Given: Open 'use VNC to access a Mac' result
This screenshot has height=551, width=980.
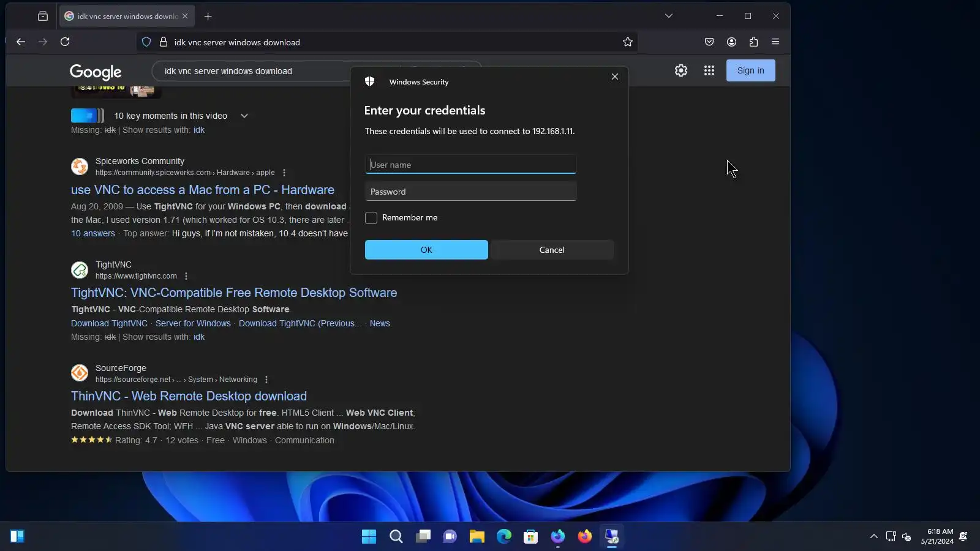Looking at the screenshot, I should 203,190.
